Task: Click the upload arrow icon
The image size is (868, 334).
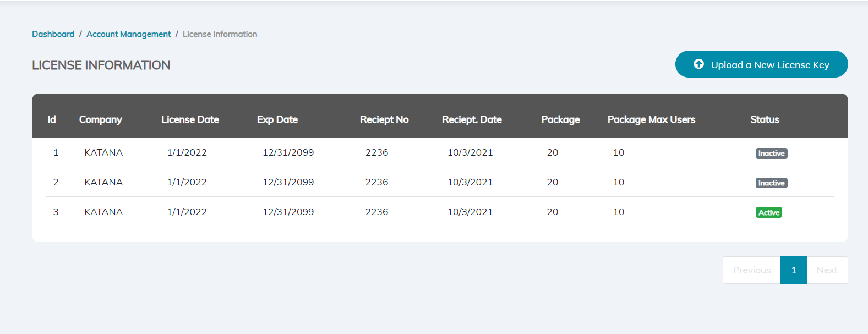Action: click(x=698, y=64)
